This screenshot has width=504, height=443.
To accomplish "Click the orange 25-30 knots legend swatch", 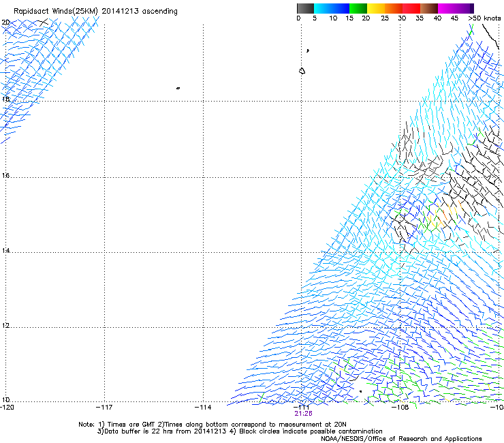I will pyautogui.click(x=394, y=8).
